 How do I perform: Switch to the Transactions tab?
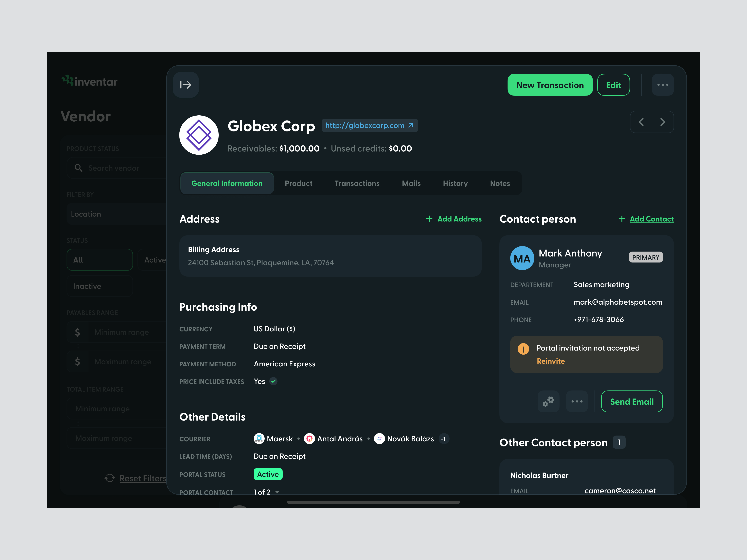pyautogui.click(x=357, y=183)
